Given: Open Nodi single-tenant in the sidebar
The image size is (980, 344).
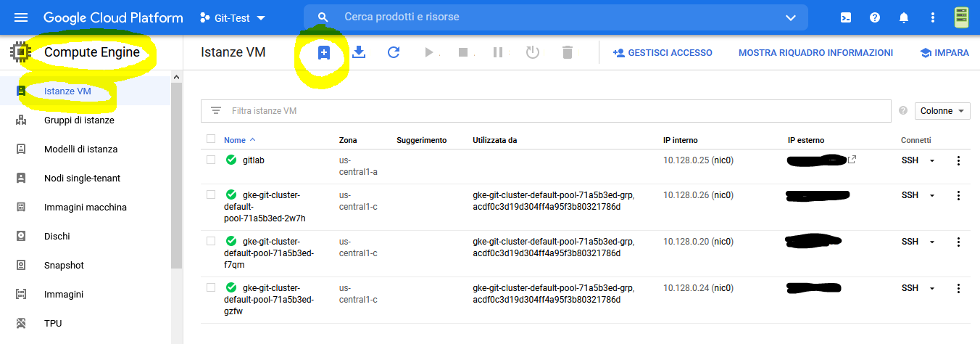Looking at the screenshot, I should (x=86, y=178).
